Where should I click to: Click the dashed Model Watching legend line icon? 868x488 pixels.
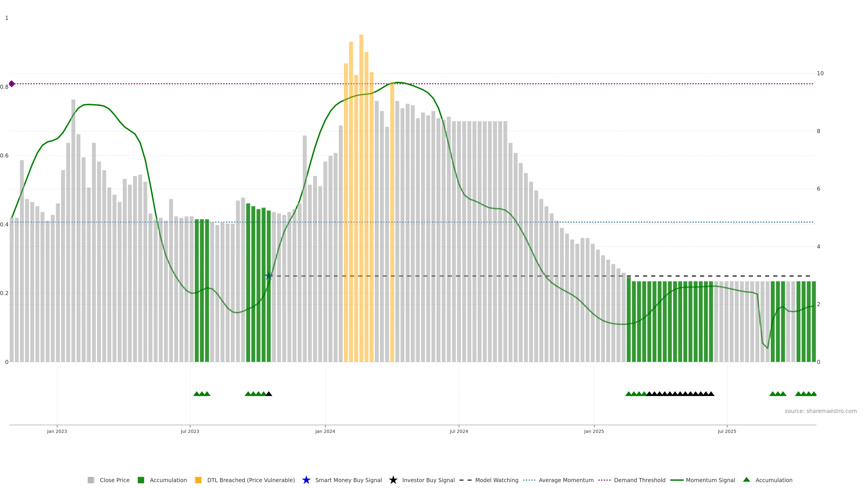[465, 480]
